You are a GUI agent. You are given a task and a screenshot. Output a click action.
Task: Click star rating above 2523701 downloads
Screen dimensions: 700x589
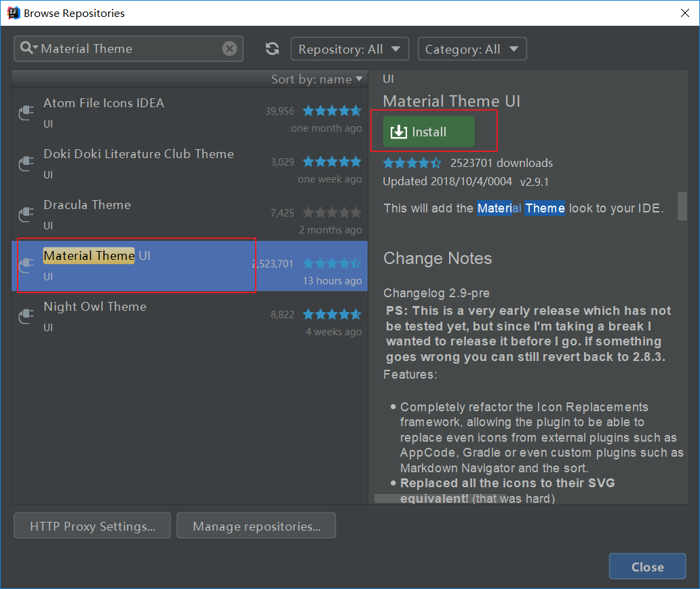[x=412, y=163]
